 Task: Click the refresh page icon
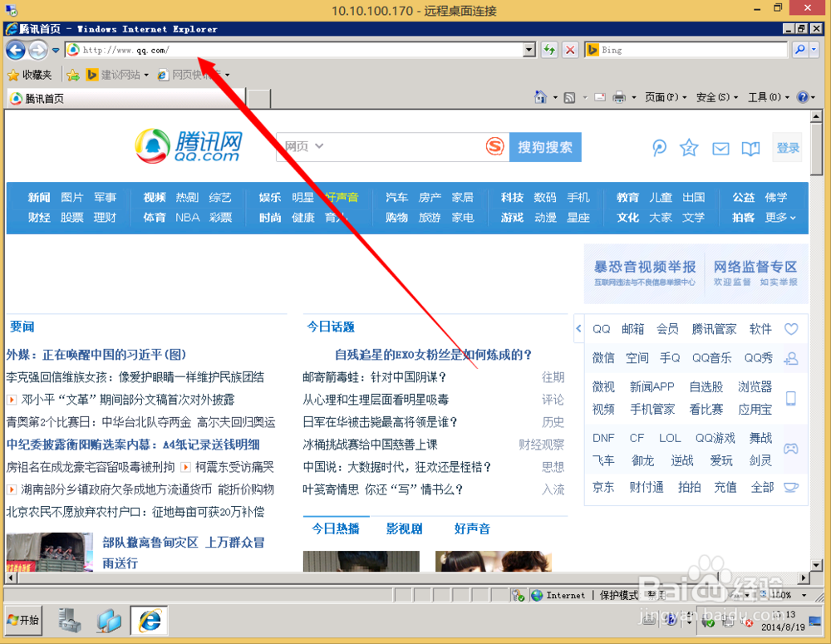(549, 50)
